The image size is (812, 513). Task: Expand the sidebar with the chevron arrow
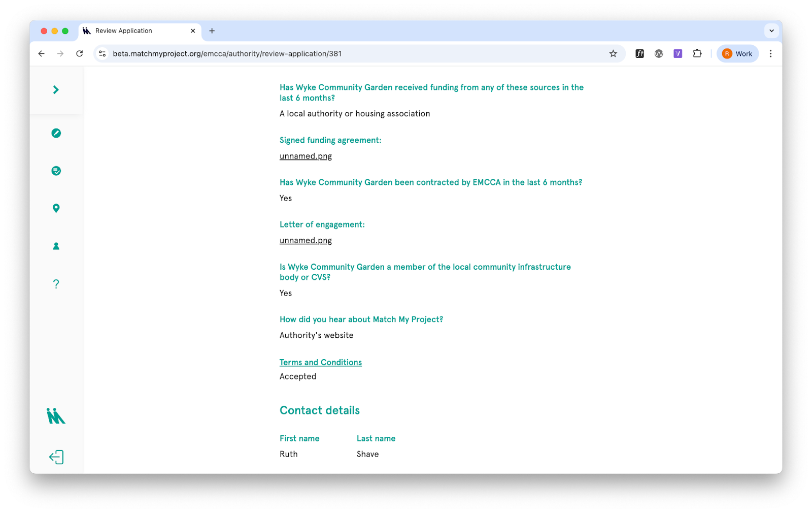pyautogui.click(x=56, y=90)
